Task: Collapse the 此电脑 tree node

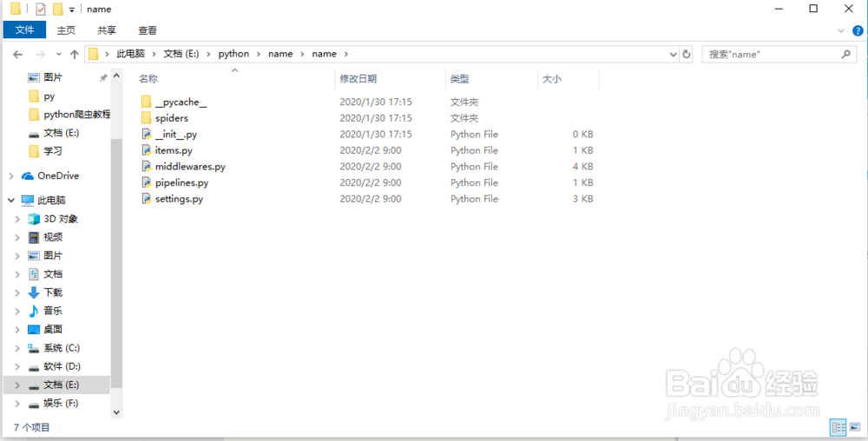Action: [x=11, y=201]
